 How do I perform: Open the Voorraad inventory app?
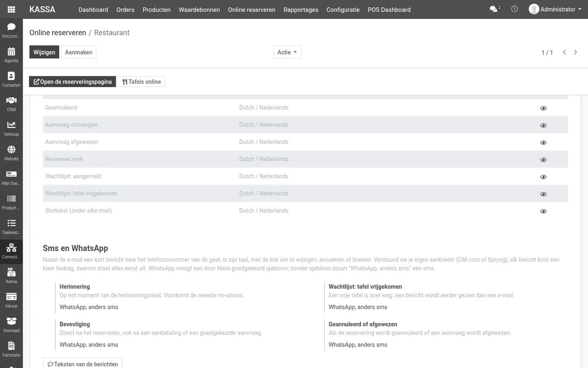[x=11, y=325]
